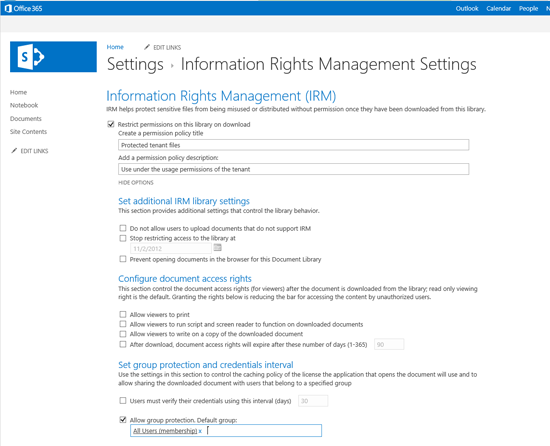Click Set group protection and credentials interval heading

[x=206, y=365]
